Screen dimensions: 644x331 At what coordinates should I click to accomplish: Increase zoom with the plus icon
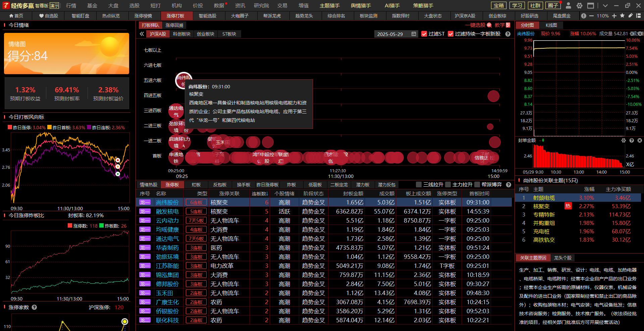(x=614, y=16)
